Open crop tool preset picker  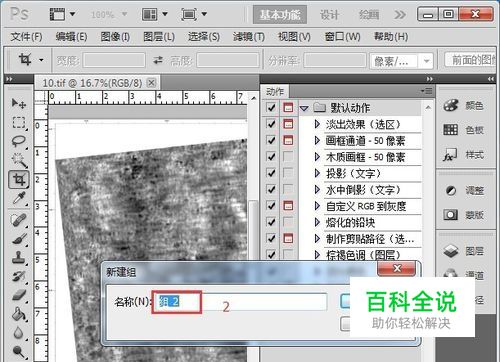41,60
